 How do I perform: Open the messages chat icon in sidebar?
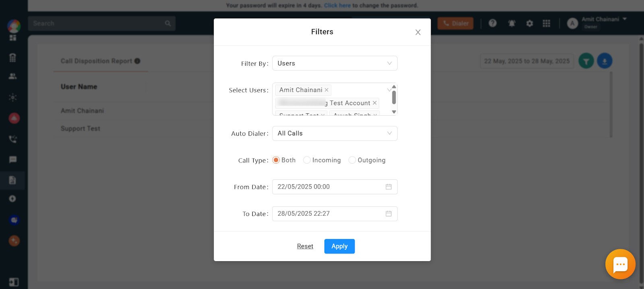13,160
